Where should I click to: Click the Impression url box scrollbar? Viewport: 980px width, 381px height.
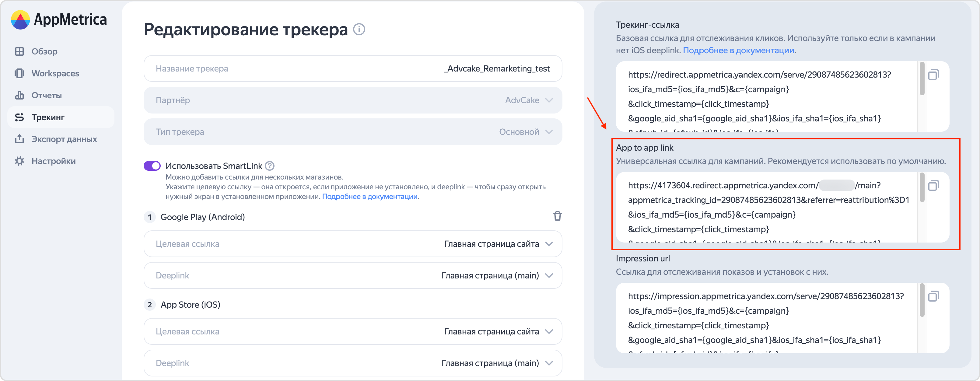click(922, 300)
